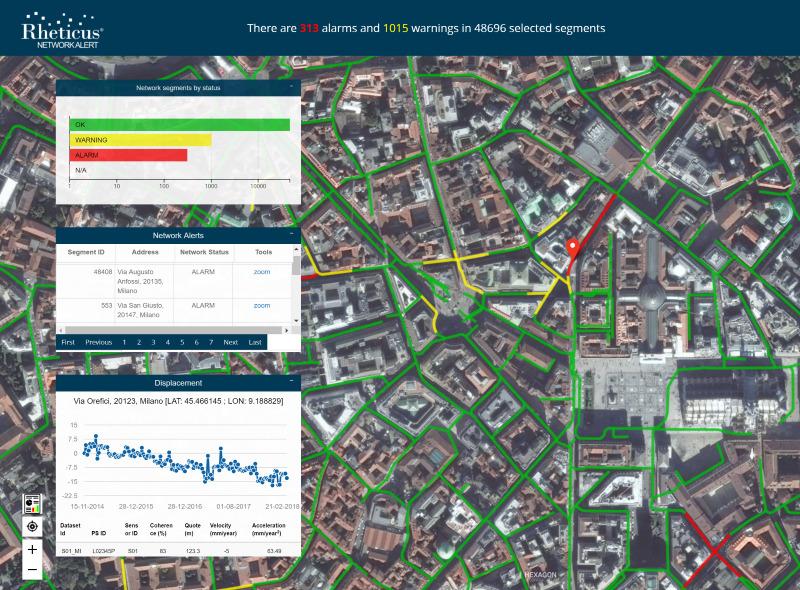Collapse the Displacement panel

(291, 382)
